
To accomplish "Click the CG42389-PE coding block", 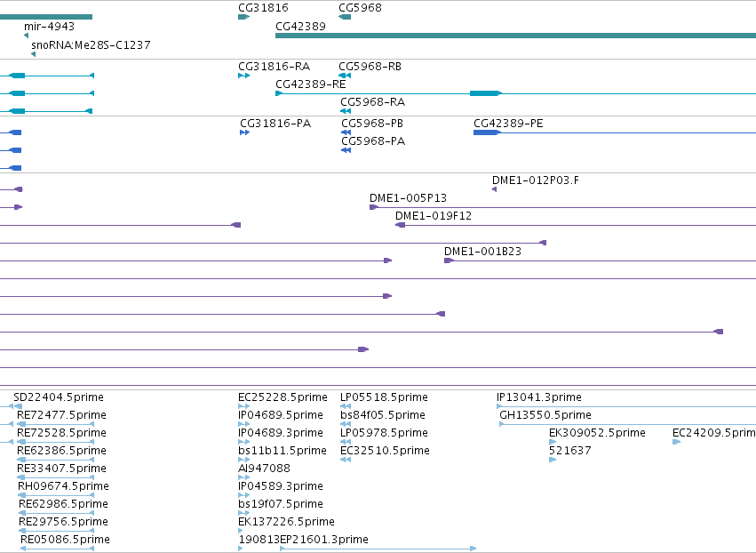I will pyautogui.click(x=487, y=132).
